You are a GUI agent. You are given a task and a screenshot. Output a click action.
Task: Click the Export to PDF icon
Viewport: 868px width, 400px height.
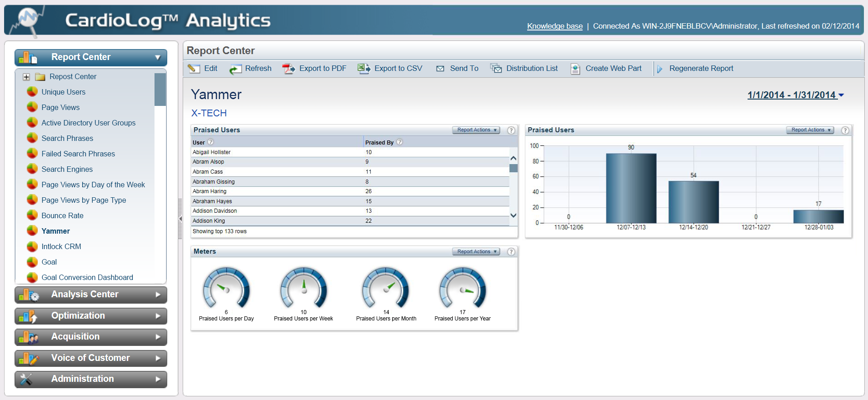pos(289,69)
